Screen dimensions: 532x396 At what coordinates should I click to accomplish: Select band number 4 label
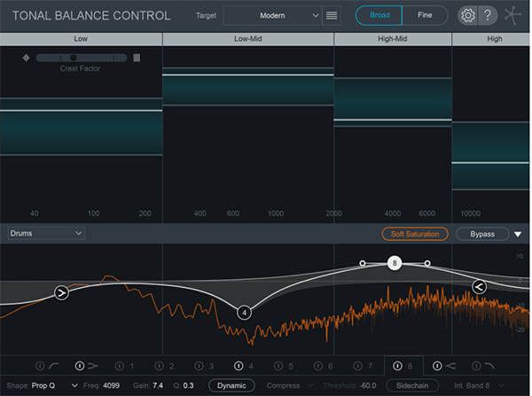pos(251,366)
